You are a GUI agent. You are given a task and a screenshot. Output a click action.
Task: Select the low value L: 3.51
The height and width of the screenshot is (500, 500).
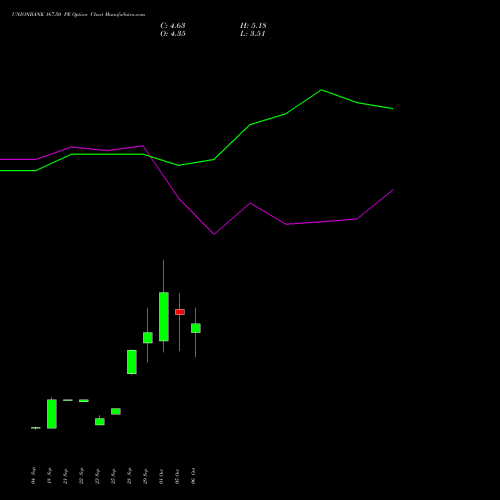[x=253, y=34]
